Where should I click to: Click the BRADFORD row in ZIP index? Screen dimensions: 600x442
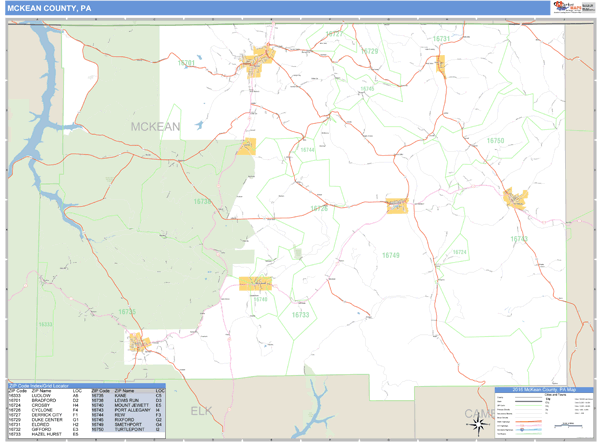coord(43,400)
